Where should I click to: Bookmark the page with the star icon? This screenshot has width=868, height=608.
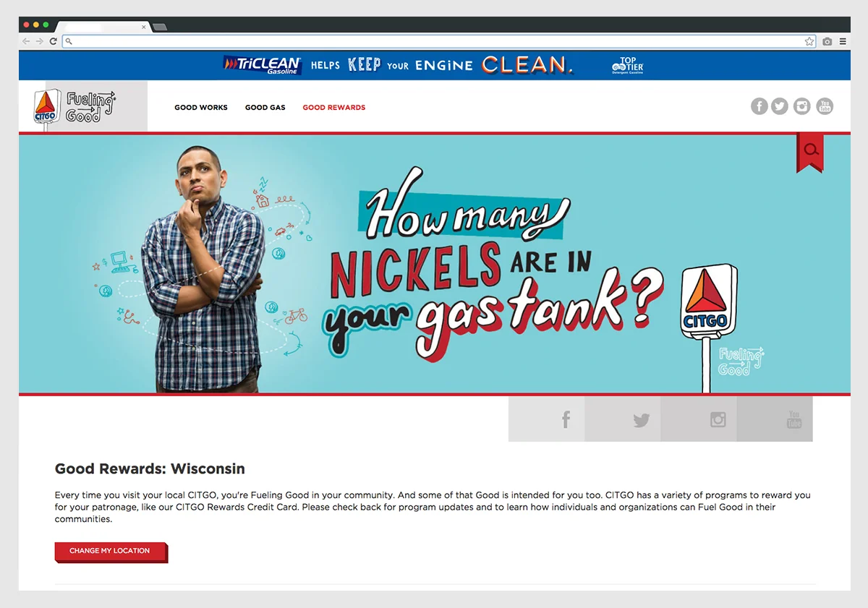pyautogui.click(x=809, y=42)
